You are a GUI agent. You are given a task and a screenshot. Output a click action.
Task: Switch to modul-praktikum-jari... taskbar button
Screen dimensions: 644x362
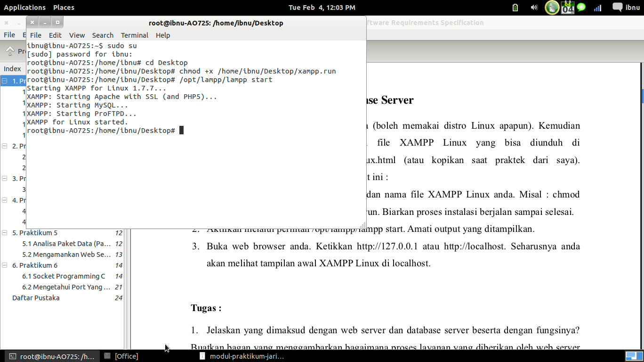[x=242, y=356]
